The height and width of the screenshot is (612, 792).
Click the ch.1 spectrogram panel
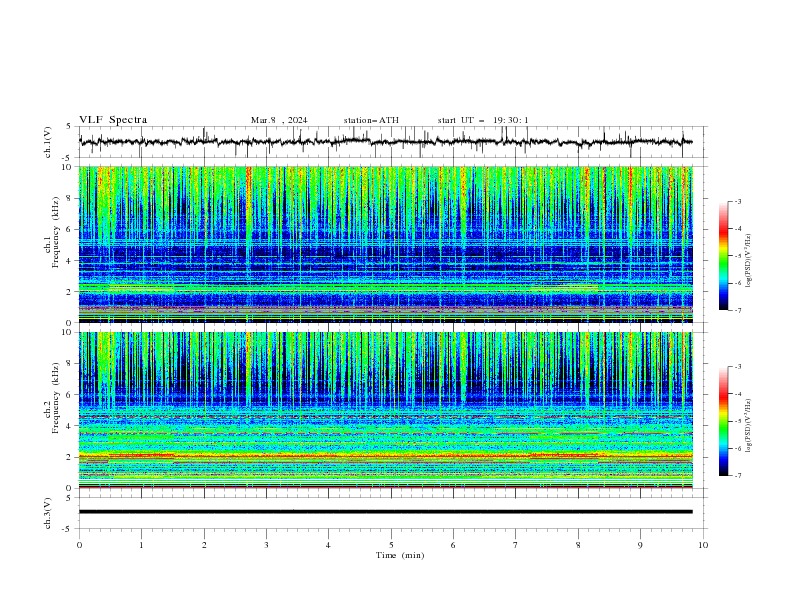click(x=386, y=244)
